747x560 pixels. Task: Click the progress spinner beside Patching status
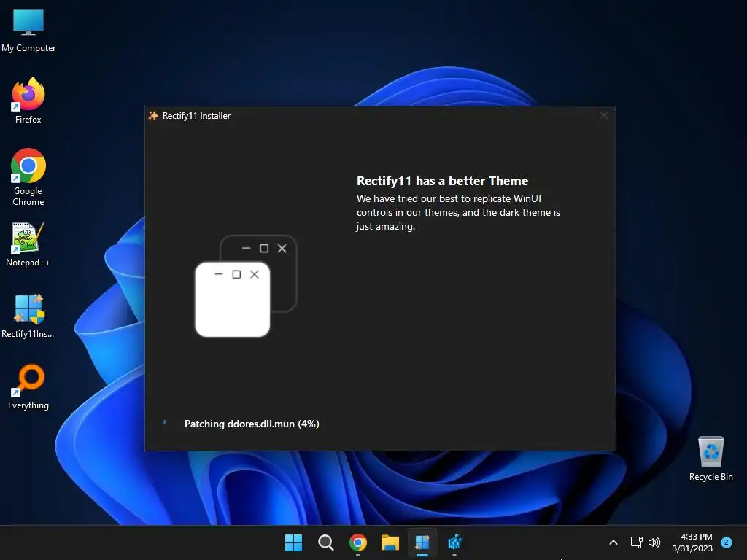166,423
